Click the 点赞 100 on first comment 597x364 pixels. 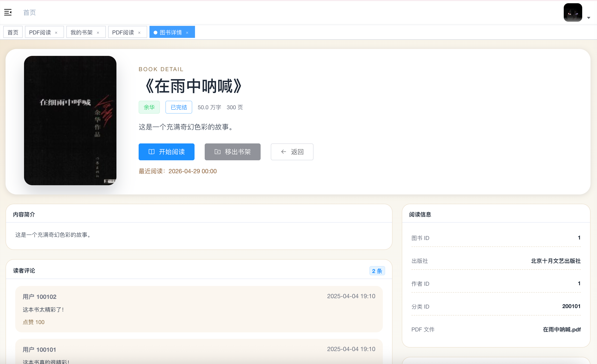click(34, 322)
